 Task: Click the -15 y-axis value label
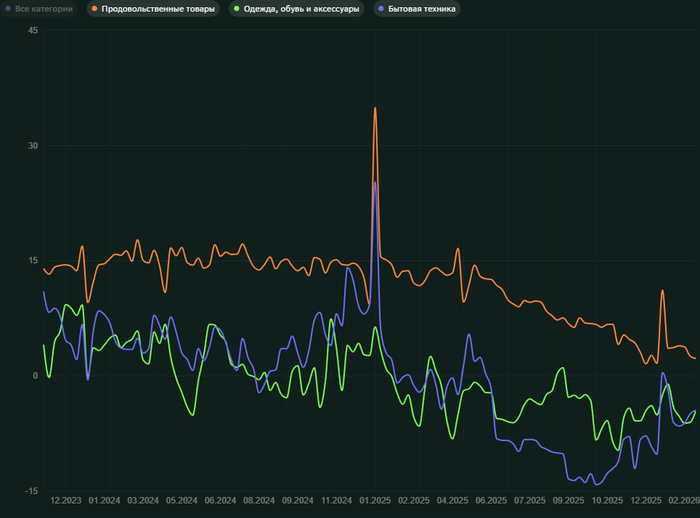point(32,491)
